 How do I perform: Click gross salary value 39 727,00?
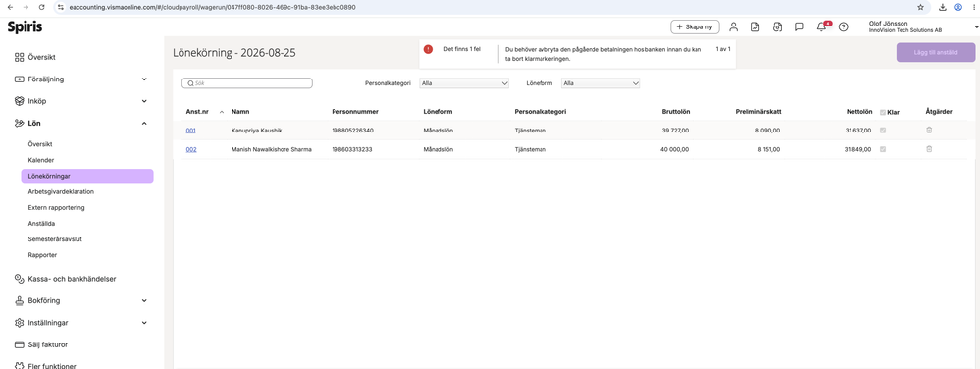point(675,131)
